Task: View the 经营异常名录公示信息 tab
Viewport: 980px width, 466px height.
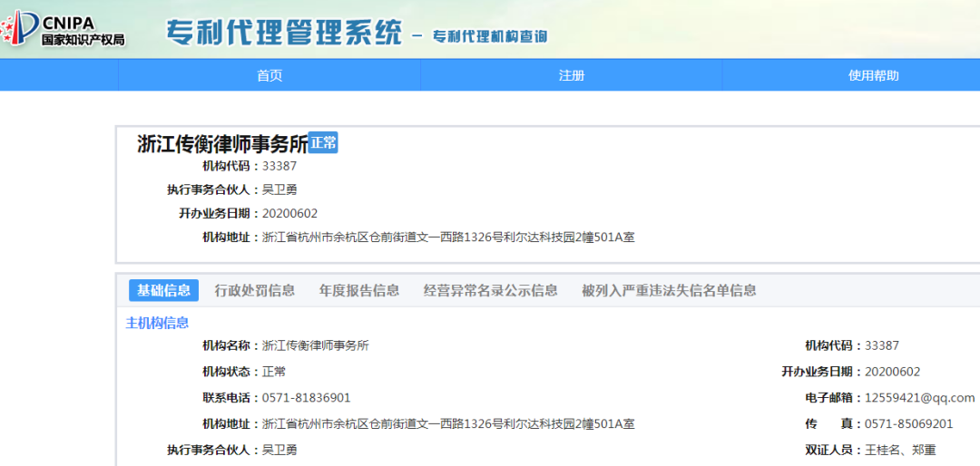Action: 490,290
